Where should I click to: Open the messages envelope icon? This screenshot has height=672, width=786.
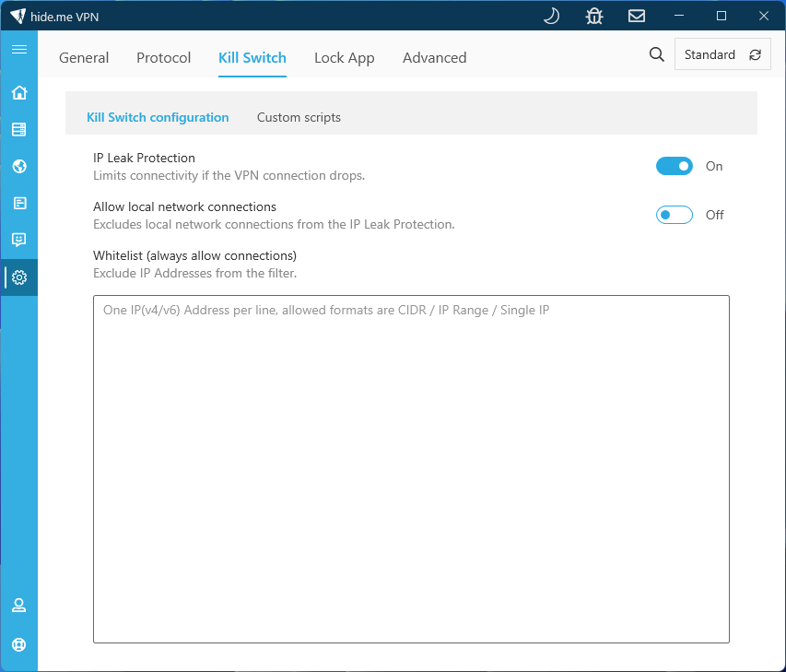click(637, 16)
